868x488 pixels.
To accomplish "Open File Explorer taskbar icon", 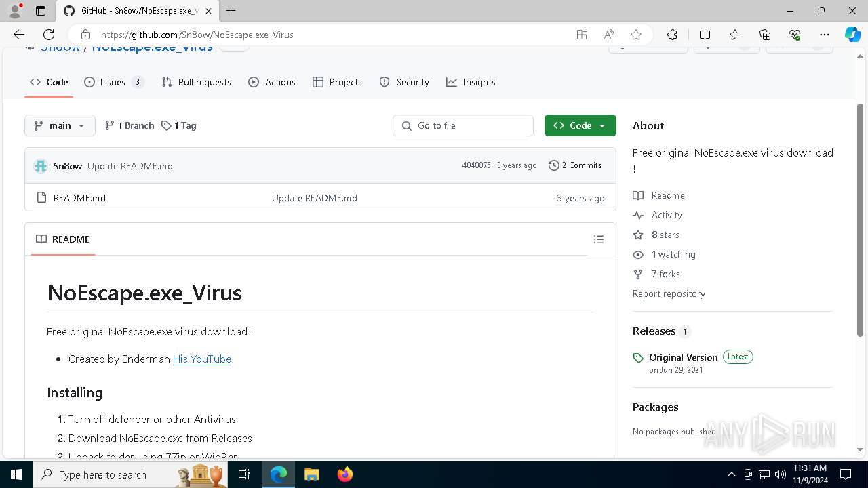I will (x=312, y=474).
